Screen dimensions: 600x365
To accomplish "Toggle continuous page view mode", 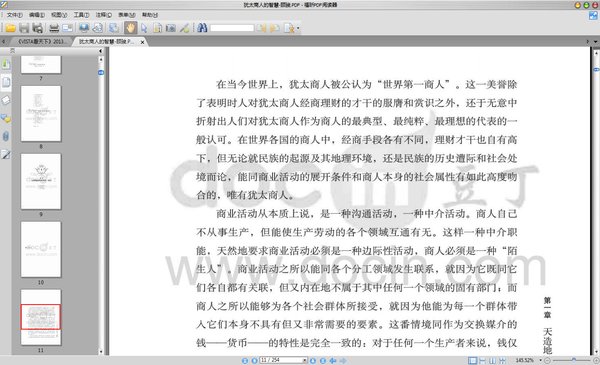I will coord(483,360).
